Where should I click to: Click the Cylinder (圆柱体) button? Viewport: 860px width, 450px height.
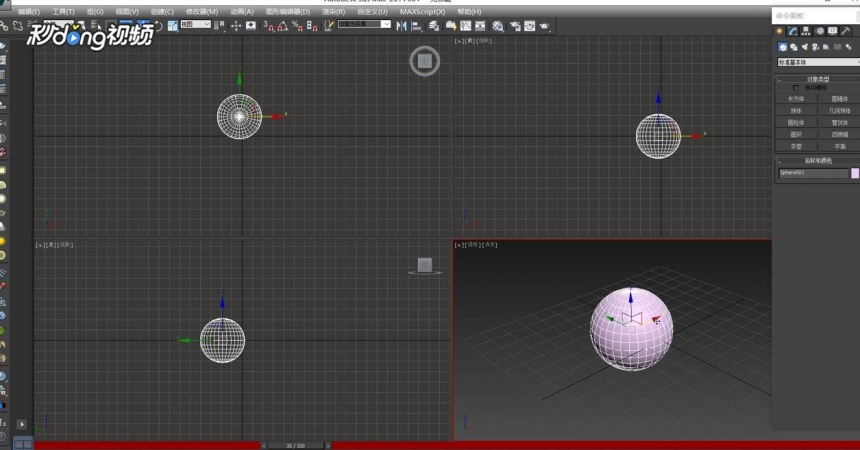click(x=796, y=123)
